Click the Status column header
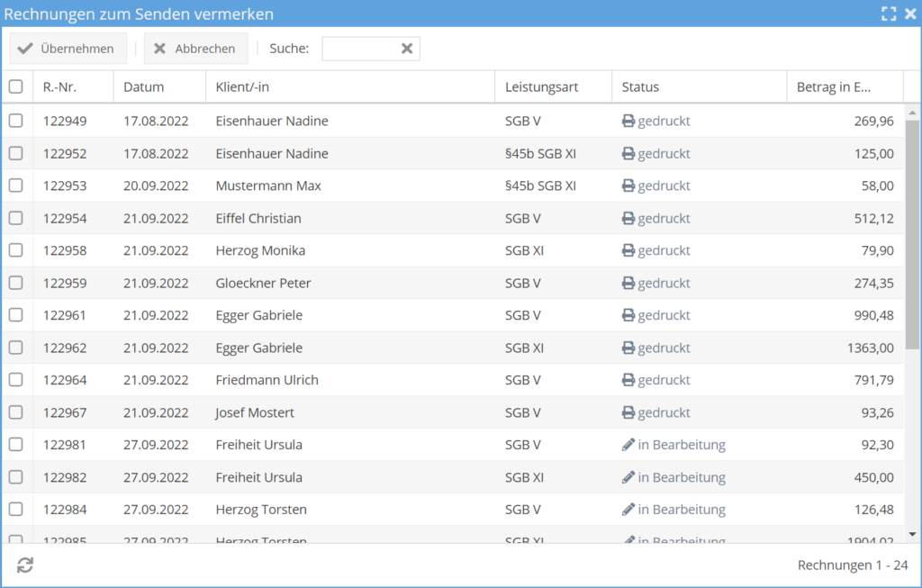Viewport: 922px width, 588px height. pos(640,87)
